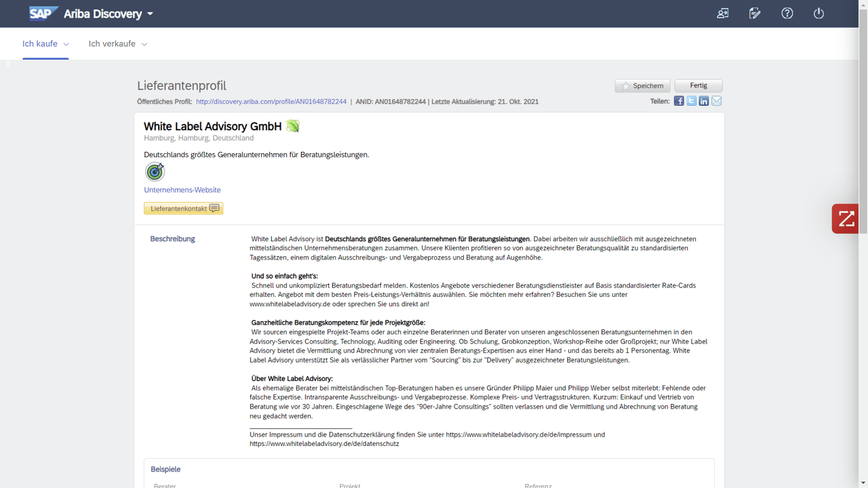Image resolution: width=868 pixels, height=488 pixels.
Task: Open the public profile URL link
Action: (x=271, y=102)
